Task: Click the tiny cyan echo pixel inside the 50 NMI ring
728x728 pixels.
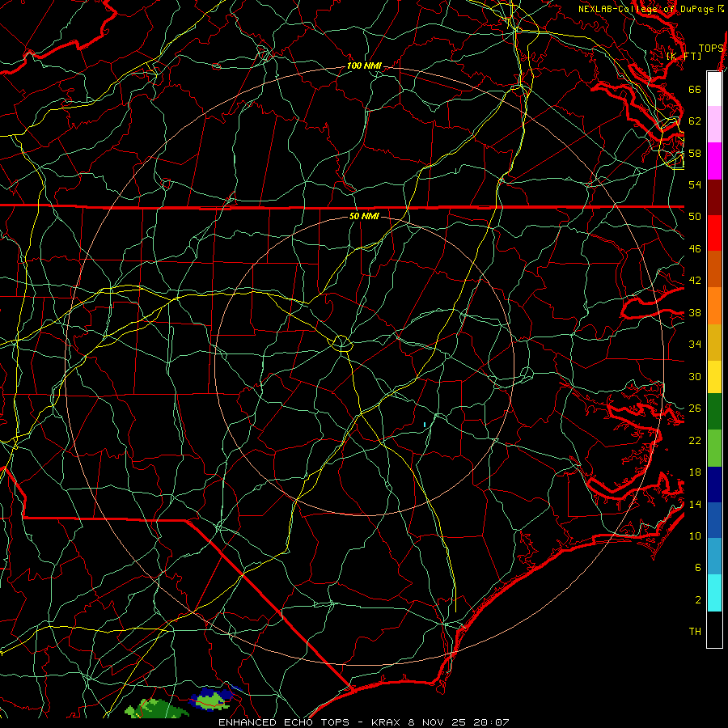Action: click(425, 425)
